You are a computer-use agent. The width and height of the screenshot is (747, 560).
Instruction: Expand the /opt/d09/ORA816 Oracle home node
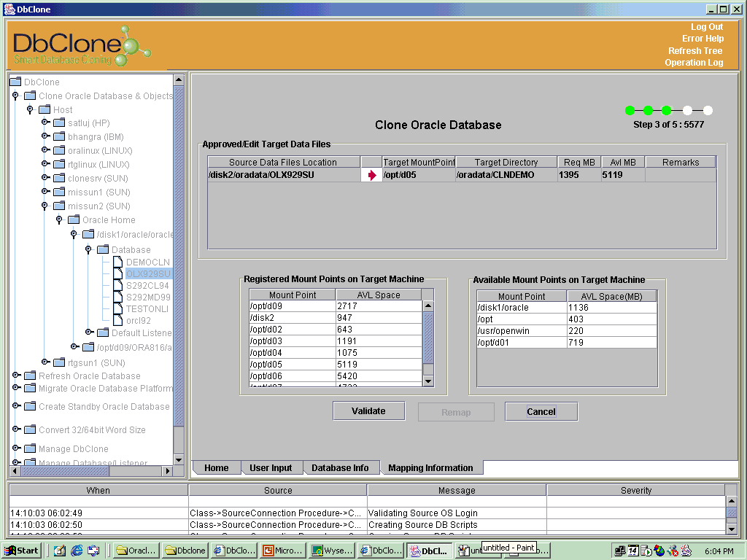[x=74, y=346]
